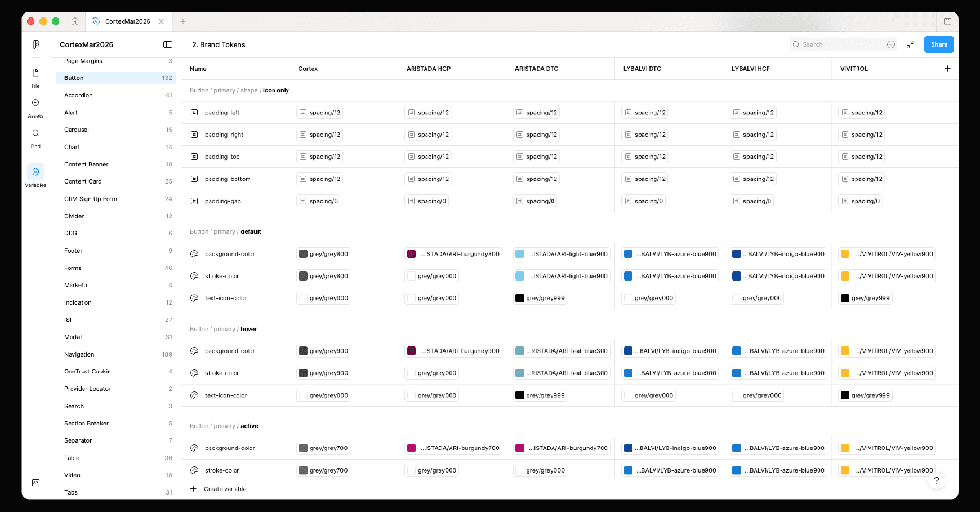Click the padding-left variable type icon
The height and width of the screenshot is (512, 980).
(194, 113)
